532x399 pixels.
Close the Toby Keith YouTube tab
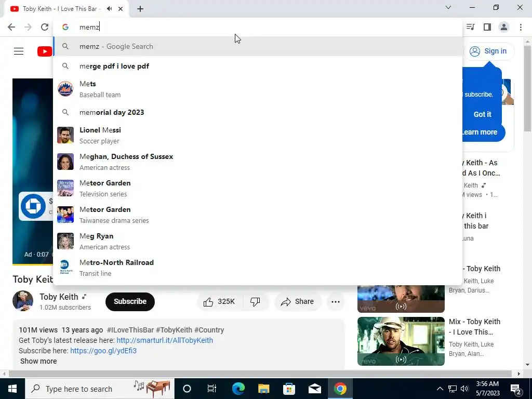point(121,9)
